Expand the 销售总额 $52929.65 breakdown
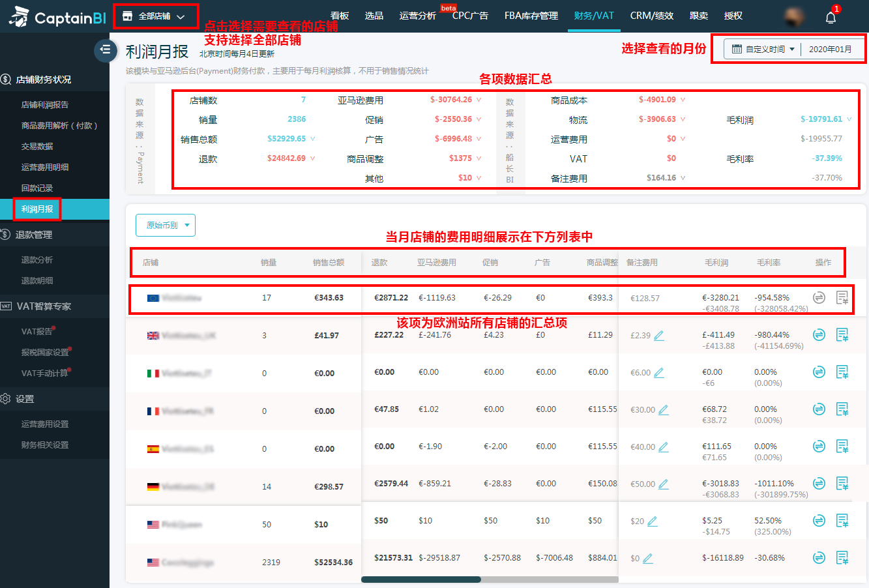Image resolution: width=869 pixels, height=588 pixels. [x=312, y=139]
